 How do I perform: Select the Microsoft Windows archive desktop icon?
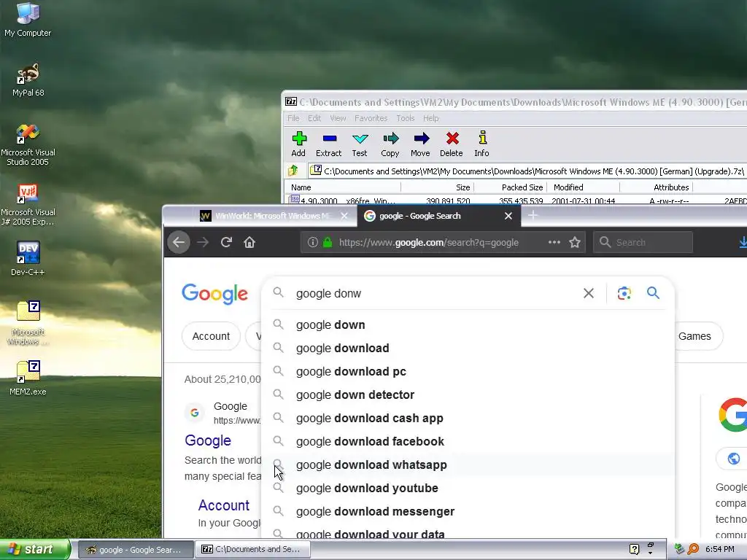coord(28,323)
